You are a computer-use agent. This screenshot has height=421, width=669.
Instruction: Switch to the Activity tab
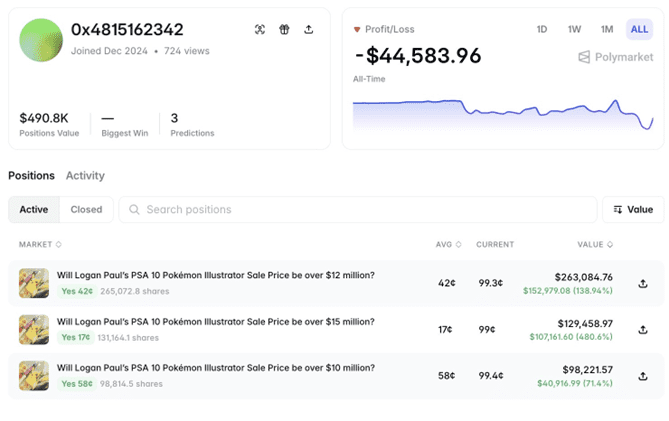(85, 176)
